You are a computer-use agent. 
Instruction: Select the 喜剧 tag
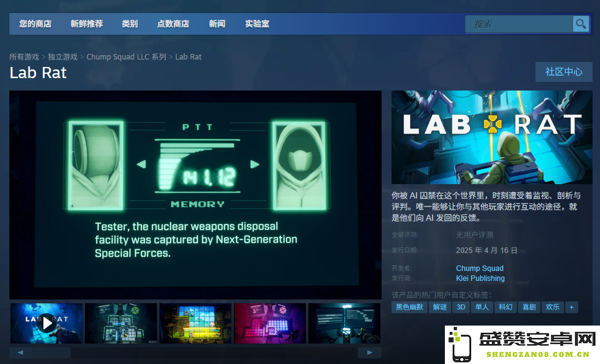point(529,307)
